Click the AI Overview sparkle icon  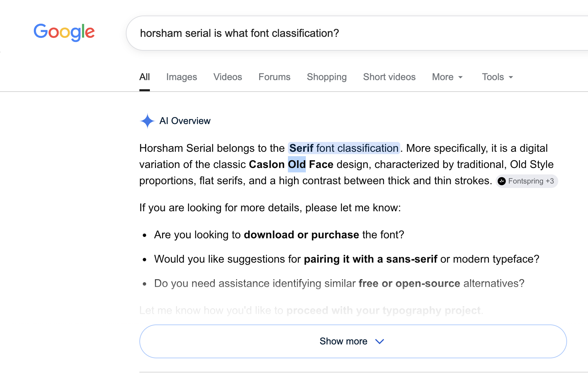147,121
